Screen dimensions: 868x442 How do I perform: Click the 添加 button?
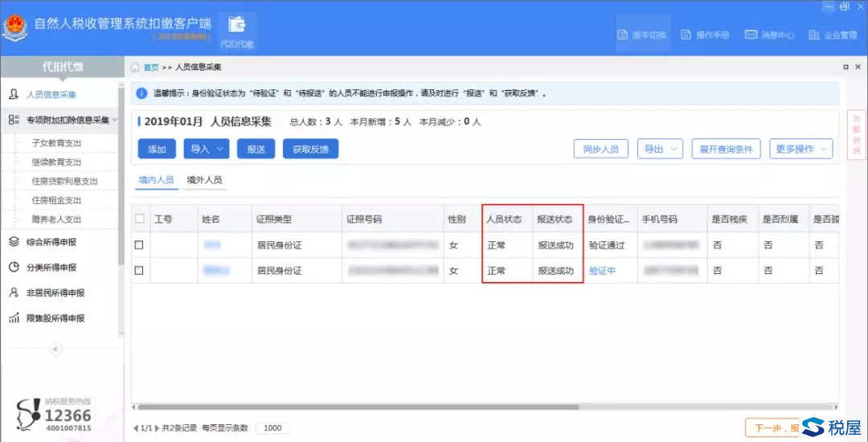(157, 149)
